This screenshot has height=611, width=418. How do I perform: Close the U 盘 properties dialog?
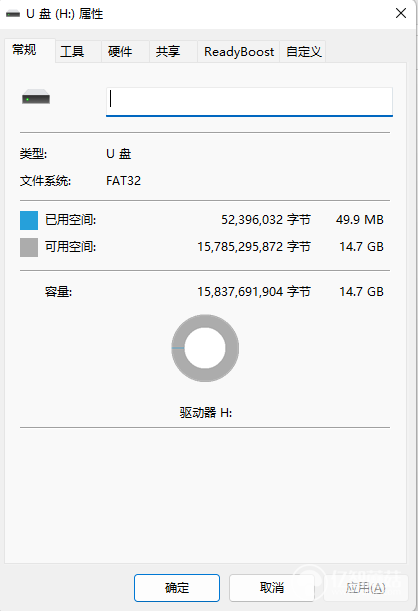401,14
